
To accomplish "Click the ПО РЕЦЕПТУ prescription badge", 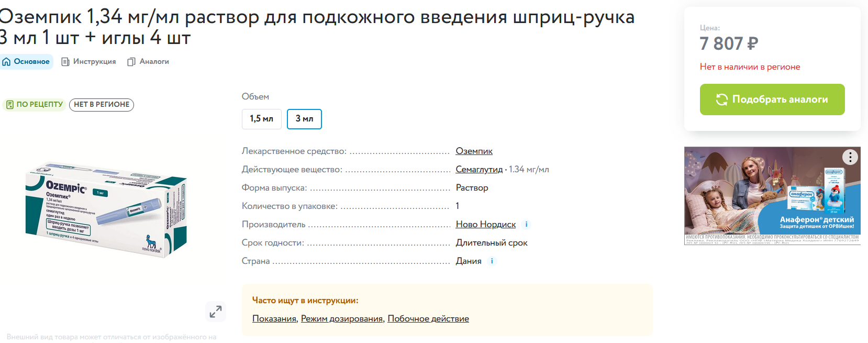I will click(35, 105).
